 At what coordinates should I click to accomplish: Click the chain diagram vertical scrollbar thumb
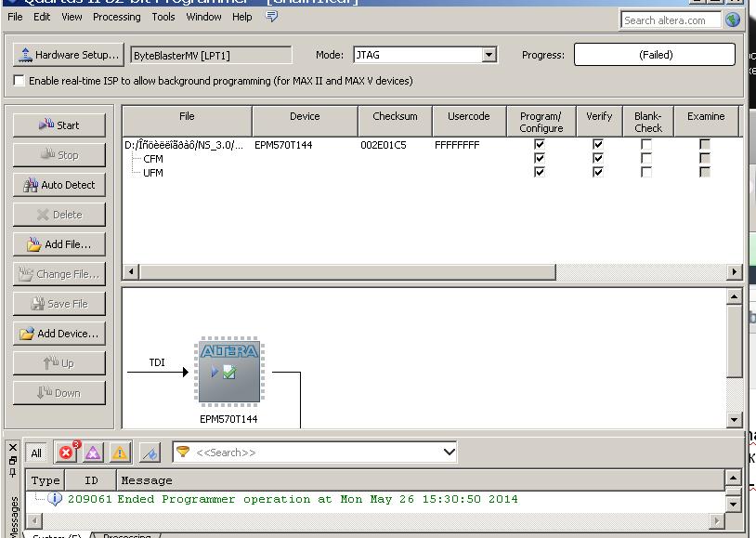(734, 341)
